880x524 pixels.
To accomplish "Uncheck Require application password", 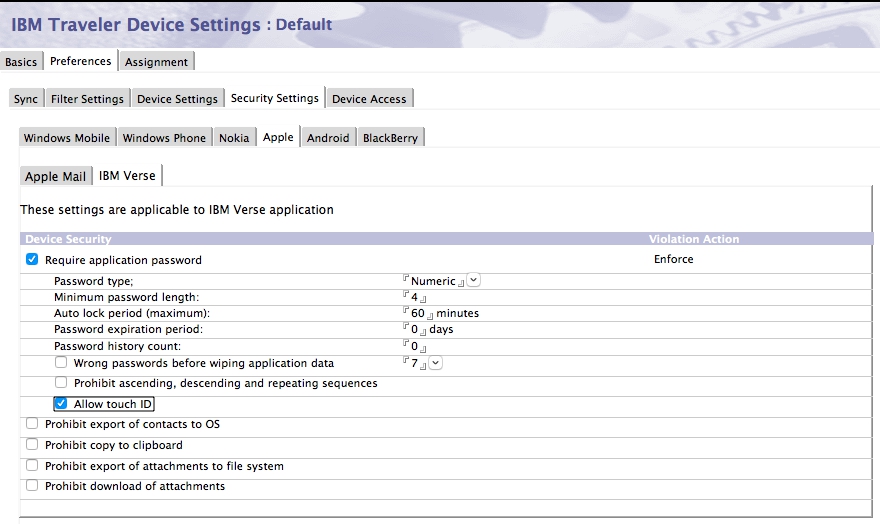I will click(x=32, y=259).
